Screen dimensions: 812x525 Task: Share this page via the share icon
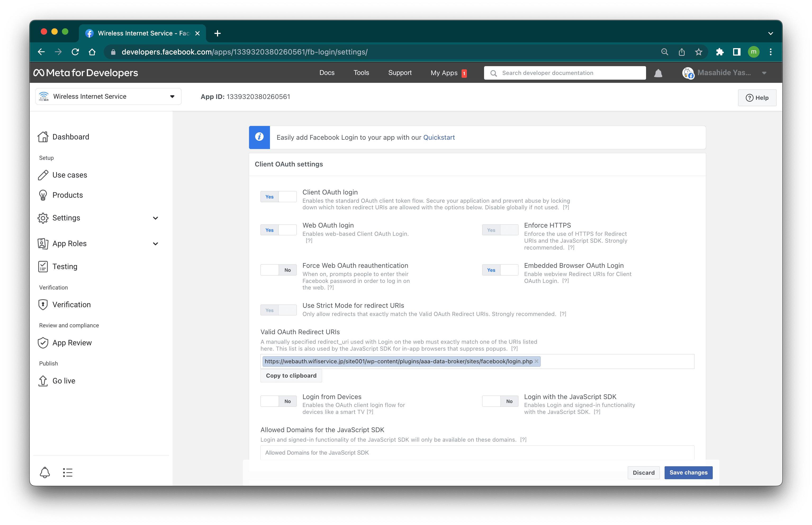[682, 52]
